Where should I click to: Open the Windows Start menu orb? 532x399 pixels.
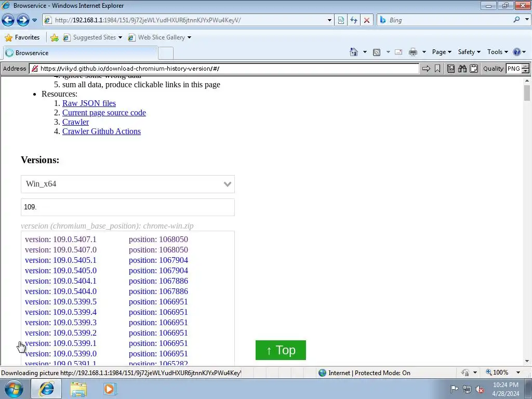click(14, 389)
